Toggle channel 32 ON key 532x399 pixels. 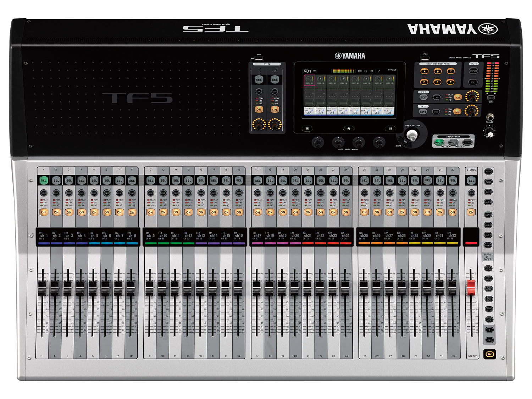(x=453, y=212)
